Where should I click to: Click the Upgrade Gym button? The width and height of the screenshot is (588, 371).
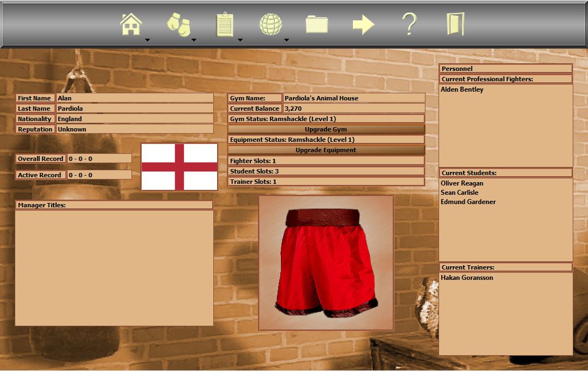click(326, 129)
